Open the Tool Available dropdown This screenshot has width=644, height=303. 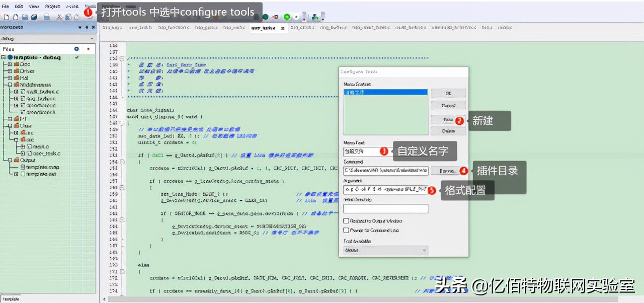pos(386,250)
